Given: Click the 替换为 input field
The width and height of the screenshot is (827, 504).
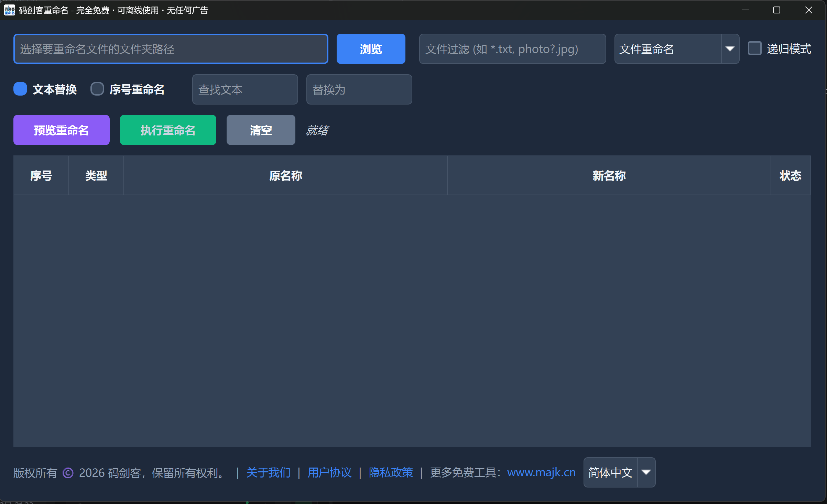Looking at the screenshot, I should [x=359, y=89].
